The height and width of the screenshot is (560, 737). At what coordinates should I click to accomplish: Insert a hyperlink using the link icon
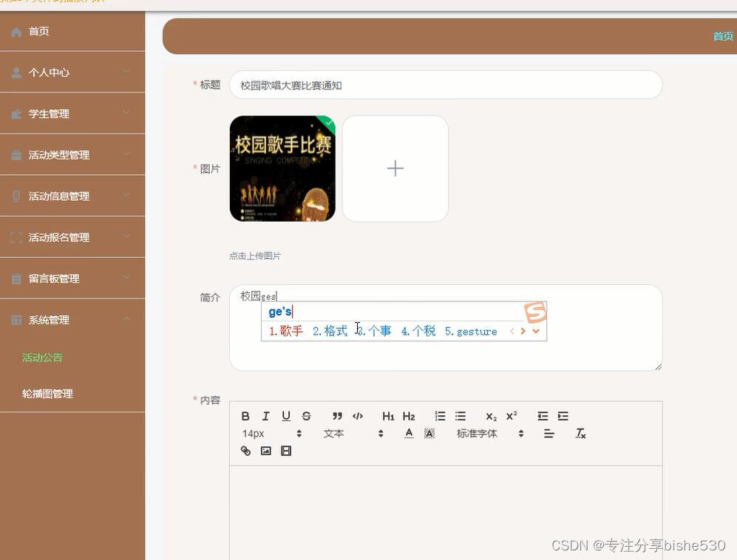245,451
